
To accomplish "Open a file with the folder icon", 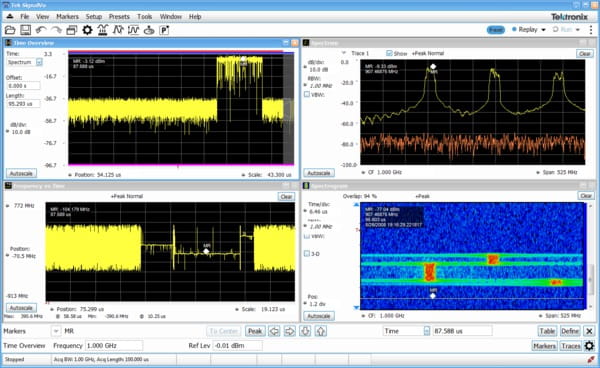I will tap(10, 30).
